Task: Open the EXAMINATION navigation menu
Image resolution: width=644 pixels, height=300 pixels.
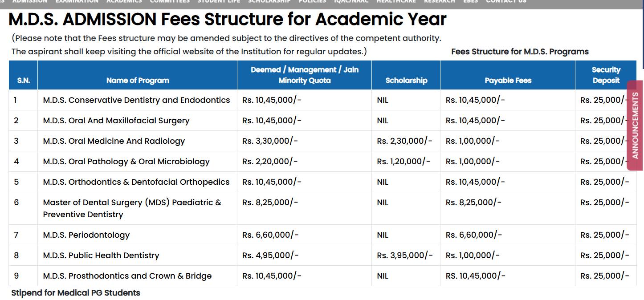Action: coord(77,1)
